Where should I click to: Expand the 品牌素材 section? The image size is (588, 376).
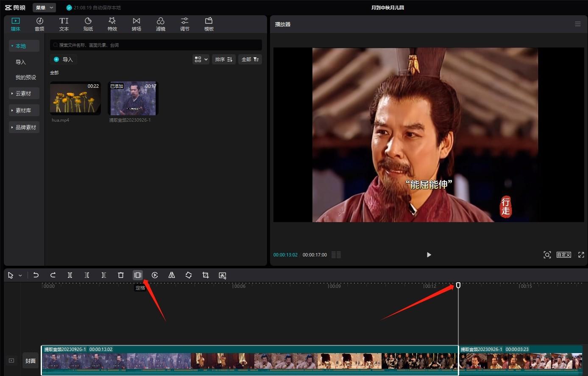point(24,127)
